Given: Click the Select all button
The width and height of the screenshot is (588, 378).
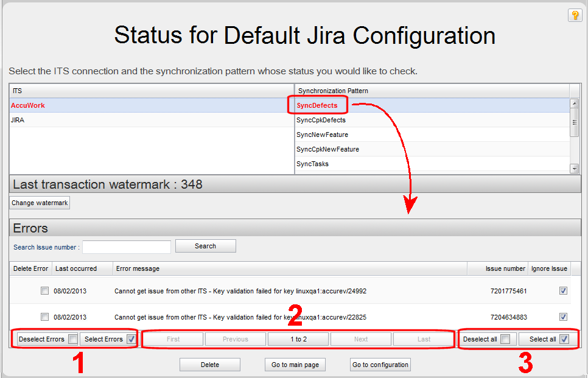Looking at the screenshot, I should (548, 339).
